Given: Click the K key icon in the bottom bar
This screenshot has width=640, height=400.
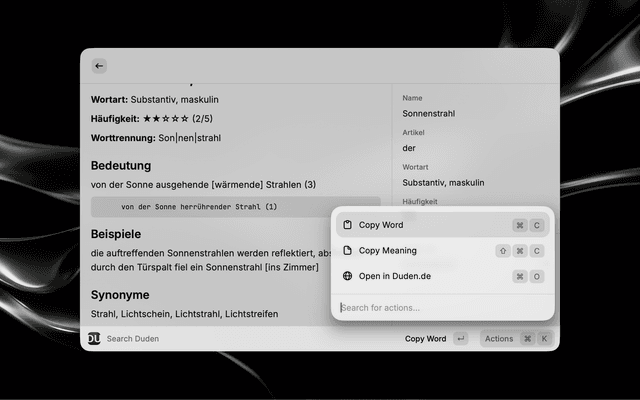Looking at the screenshot, I should (x=544, y=339).
